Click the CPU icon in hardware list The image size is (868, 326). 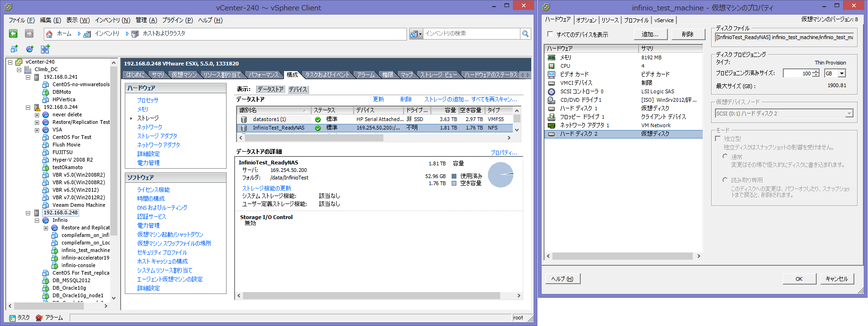coord(552,66)
